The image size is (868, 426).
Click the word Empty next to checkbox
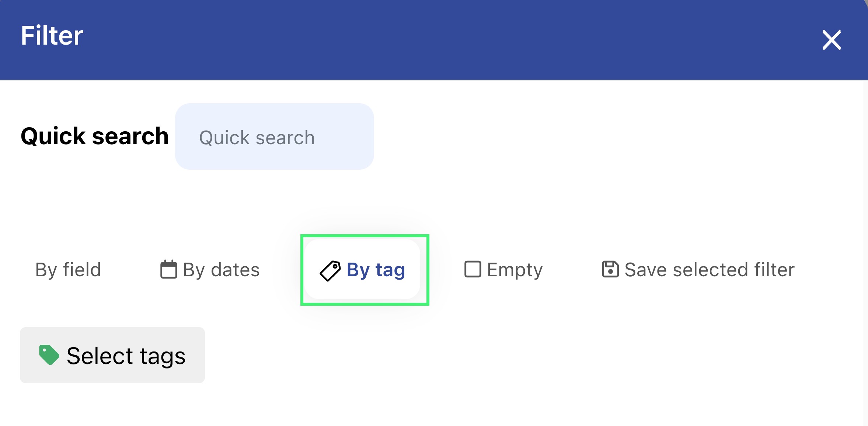515,270
